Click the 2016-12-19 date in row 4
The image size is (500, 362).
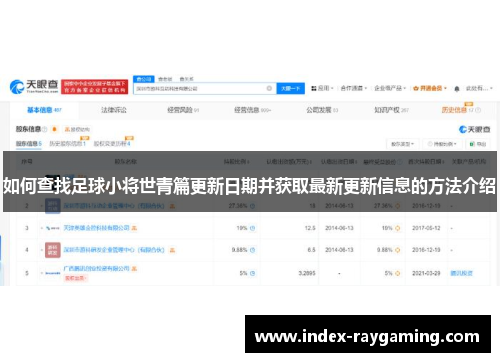(x=426, y=250)
